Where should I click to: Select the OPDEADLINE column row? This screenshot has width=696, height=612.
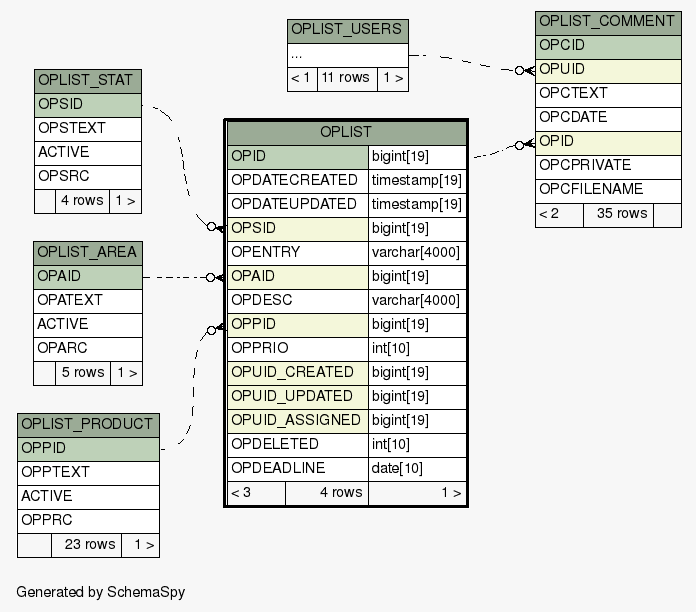297,468
